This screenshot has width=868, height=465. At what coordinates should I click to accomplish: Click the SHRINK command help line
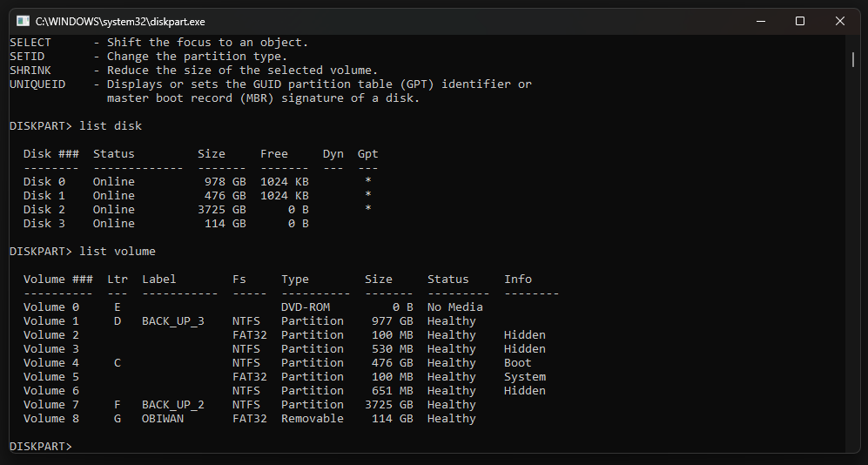coord(194,71)
